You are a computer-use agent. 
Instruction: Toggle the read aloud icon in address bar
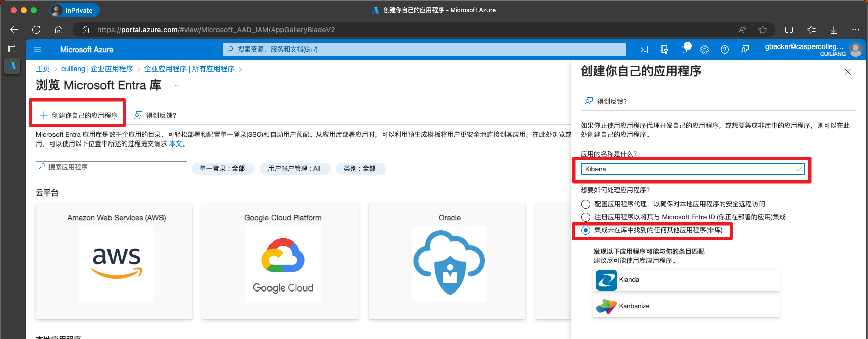pos(742,30)
